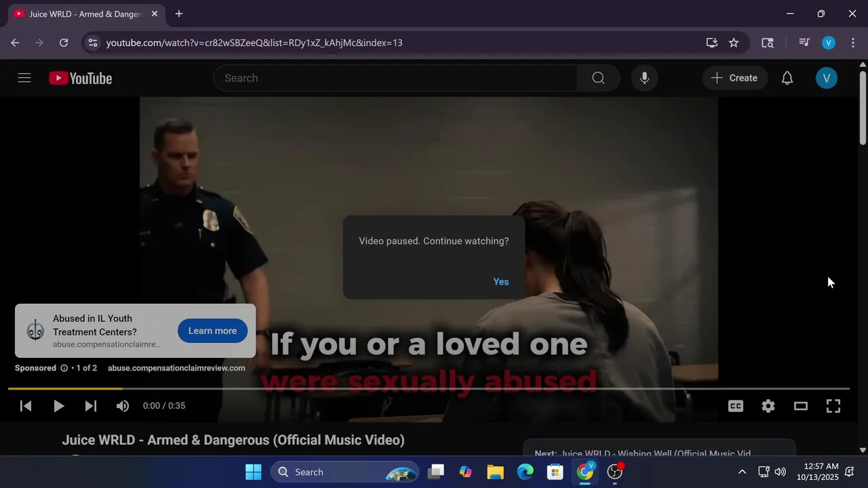This screenshot has height=488, width=868.
Task: Open Chrome profile avatar
Action: point(828,43)
